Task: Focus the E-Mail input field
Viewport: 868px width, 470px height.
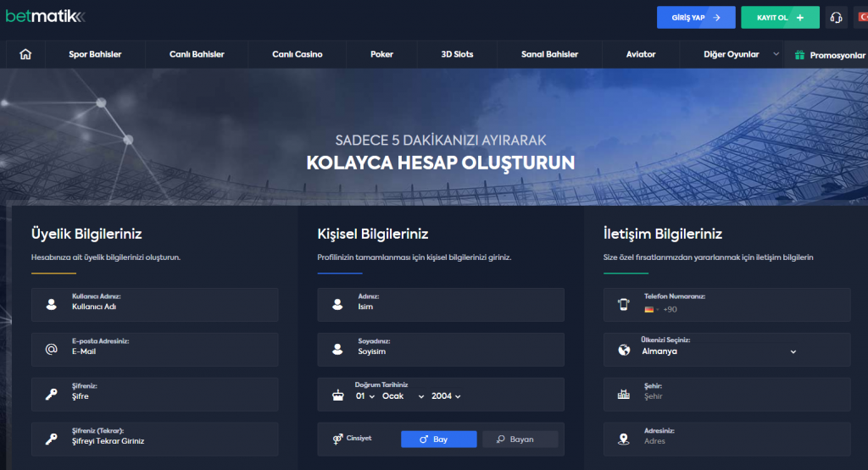Action: coord(154,350)
